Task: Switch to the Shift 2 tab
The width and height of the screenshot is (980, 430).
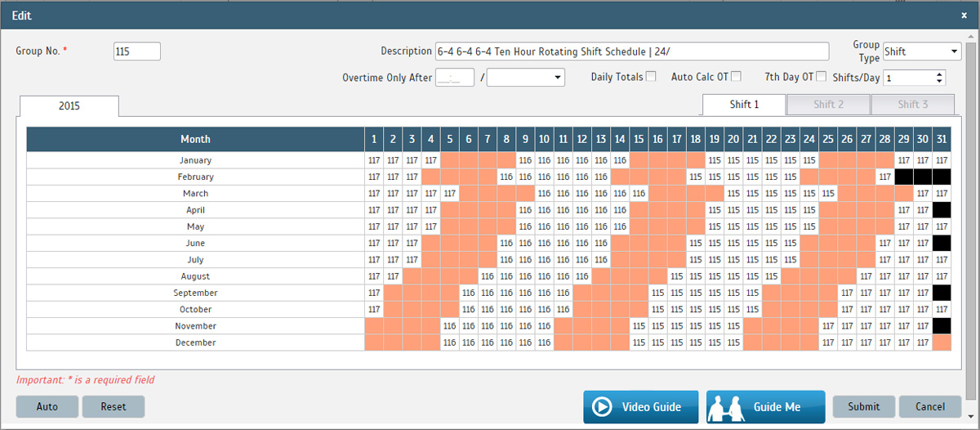Action: (x=828, y=105)
